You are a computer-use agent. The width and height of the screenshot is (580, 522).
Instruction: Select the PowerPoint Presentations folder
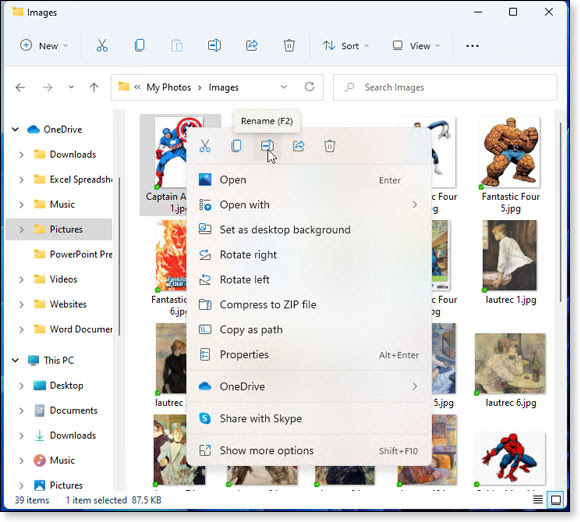pos(72,255)
